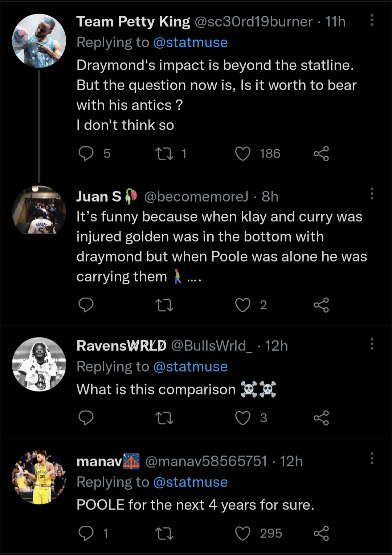Viewport: 392px width, 555px height.
Task: Open more options on Team Petty King's tweet
Action: [x=372, y=20]
